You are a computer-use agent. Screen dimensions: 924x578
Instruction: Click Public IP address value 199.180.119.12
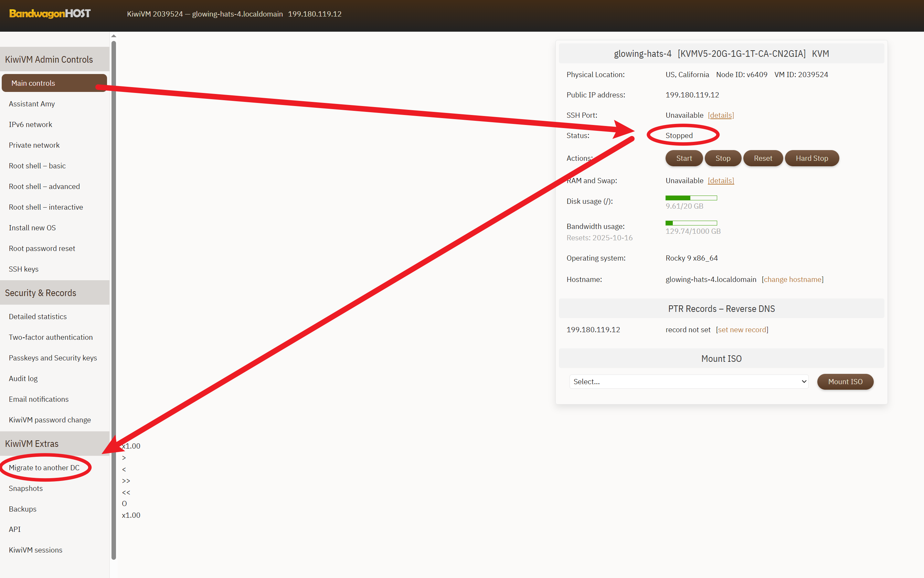pos(692,94)
